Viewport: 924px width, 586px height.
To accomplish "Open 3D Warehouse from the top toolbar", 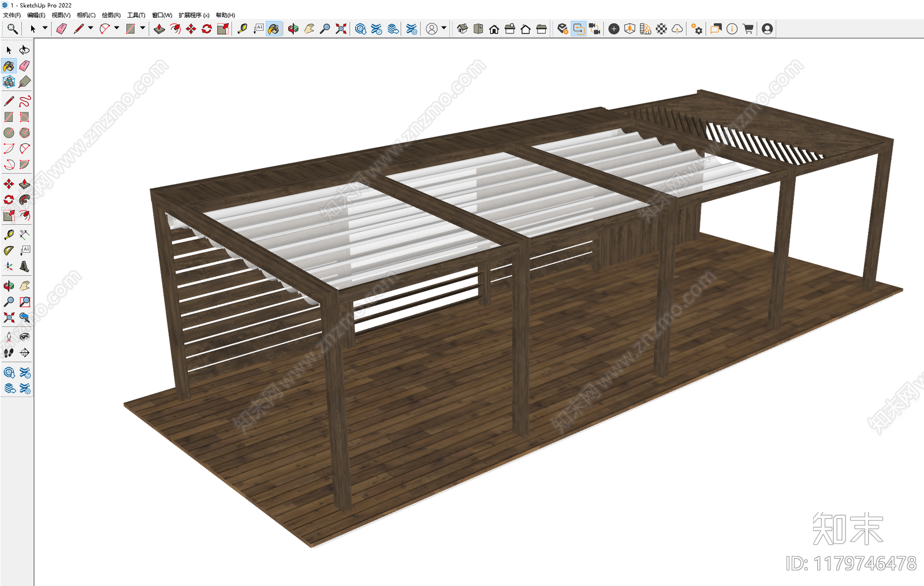I will click(x=360, y=29).
